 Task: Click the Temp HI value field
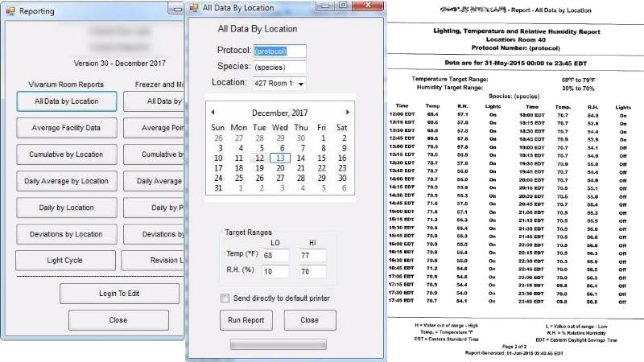[x=312, y=255]
